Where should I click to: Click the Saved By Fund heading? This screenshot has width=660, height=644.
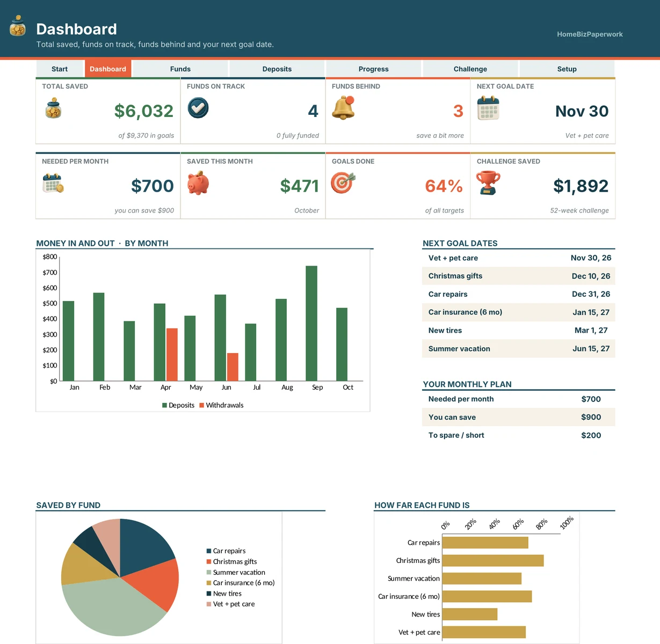pos(68,505)
